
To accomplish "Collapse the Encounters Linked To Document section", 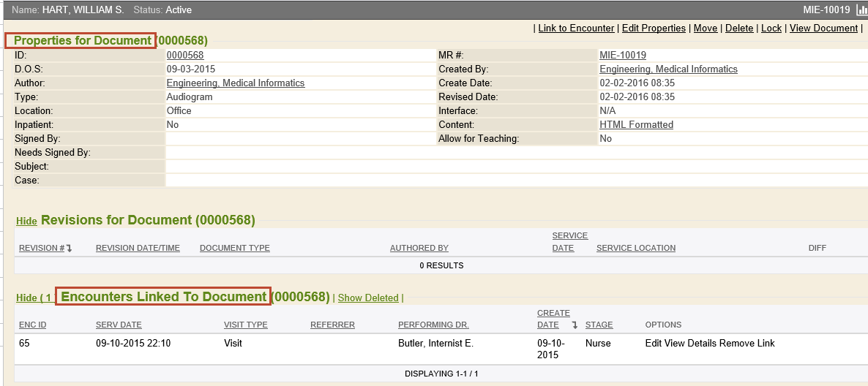I will pos(26,298).
